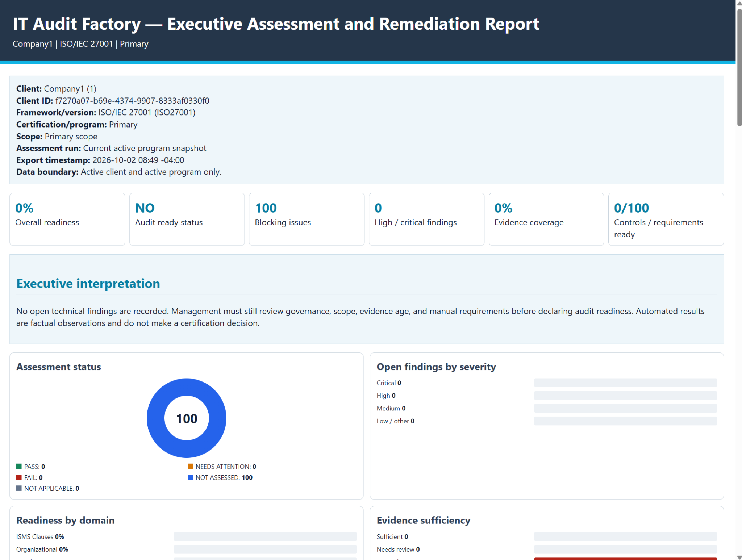Click the Blocking issues 100 card
This screenshot has height=560, width=742.
(x=307, y=219)
